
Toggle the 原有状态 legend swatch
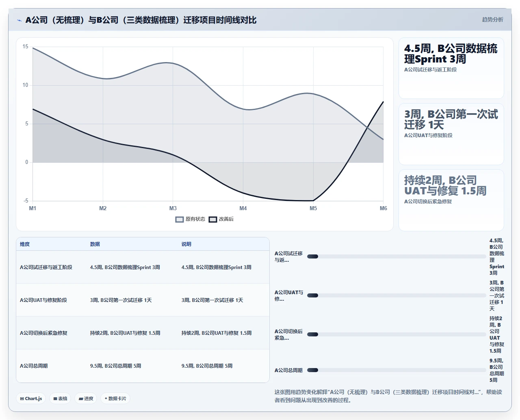click(x=180, y=220)
